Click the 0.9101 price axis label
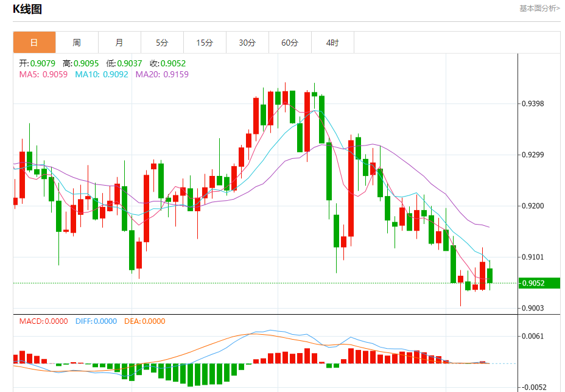Screen dimensions: 565x392 (533, 257)
